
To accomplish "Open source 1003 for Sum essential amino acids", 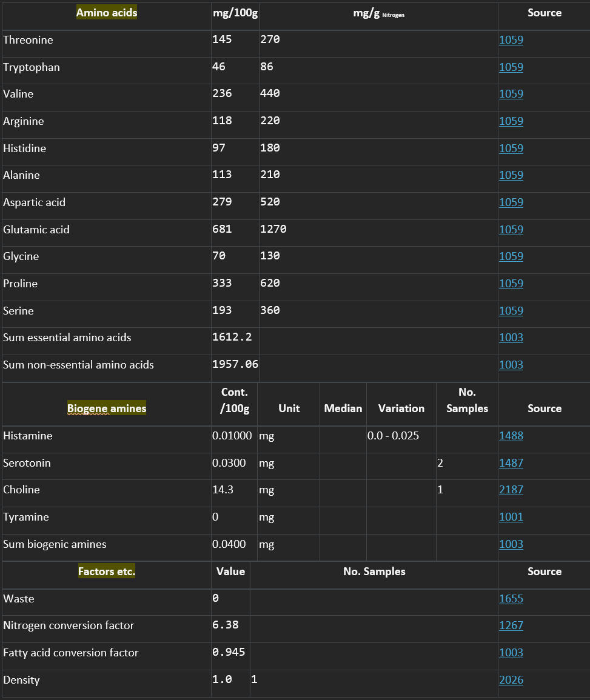I will [511, 338].
